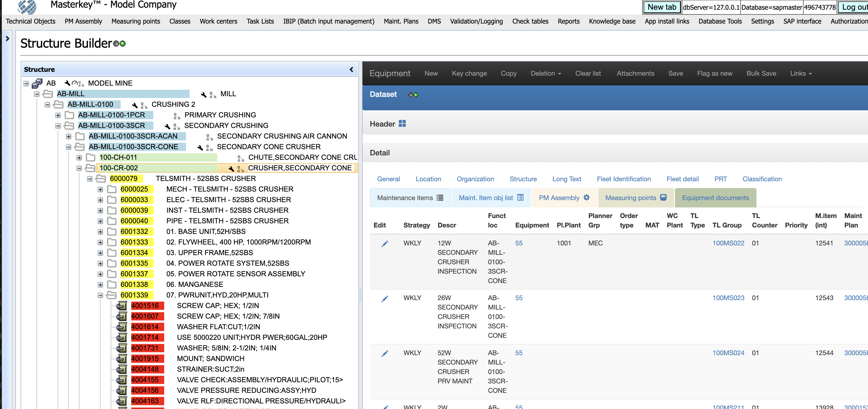Viewport: 868px width, 409px height.
Task: Collapse the 6001339 PWRUNIT node
Action: click(x=100, y=295)
